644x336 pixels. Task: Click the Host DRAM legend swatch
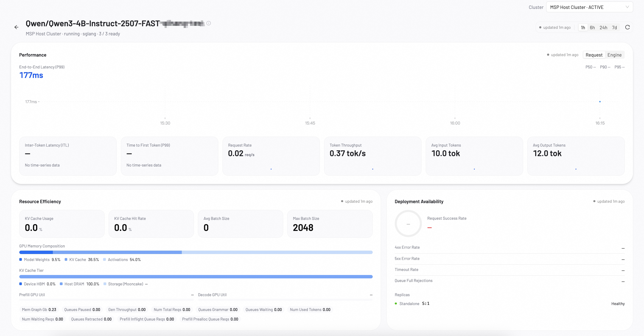pos(61,284)
